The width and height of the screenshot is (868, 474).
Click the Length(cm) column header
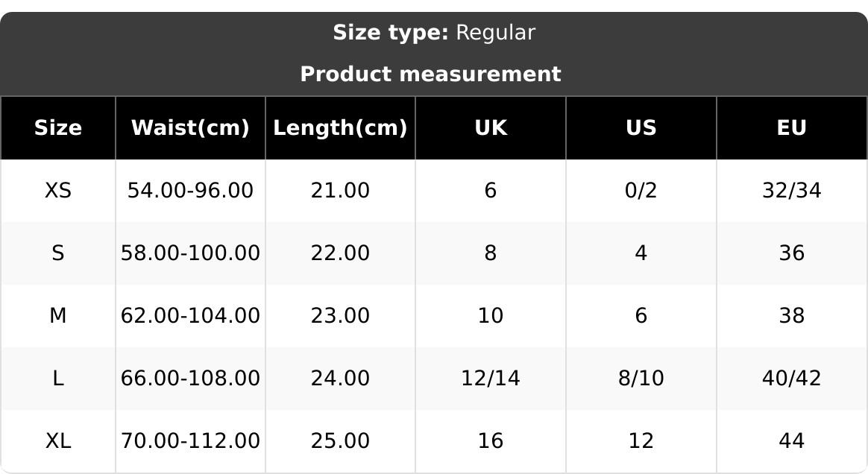pyautogui.click(x=340, y=128)
